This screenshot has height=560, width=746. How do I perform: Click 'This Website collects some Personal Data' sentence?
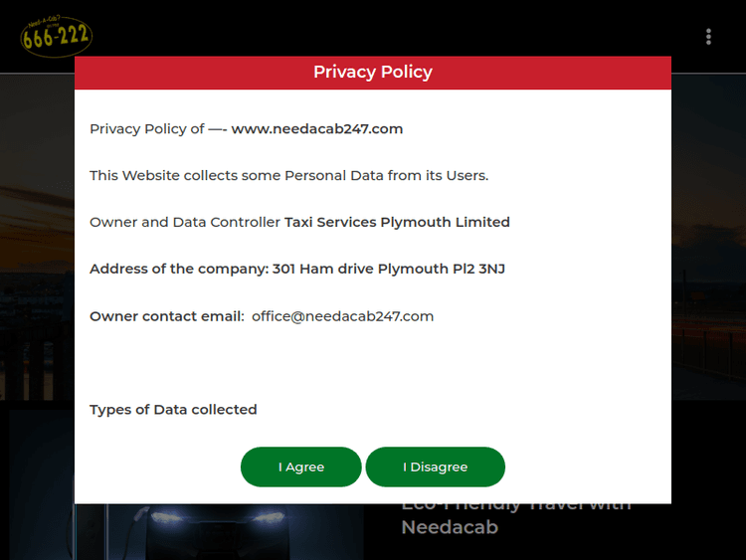[288, 175]
